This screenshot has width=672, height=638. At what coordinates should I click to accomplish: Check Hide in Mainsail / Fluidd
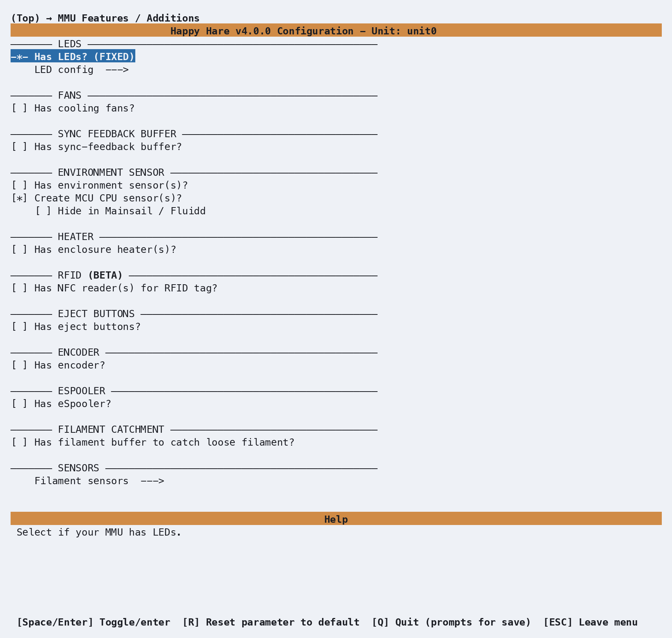pos(120,211)
